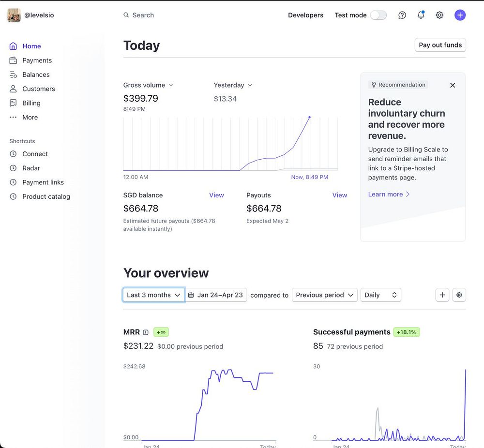The height and width of the screenshot is (448, 484).
Task: Toggle Test mode switch
Action: [x=378, y=15]
